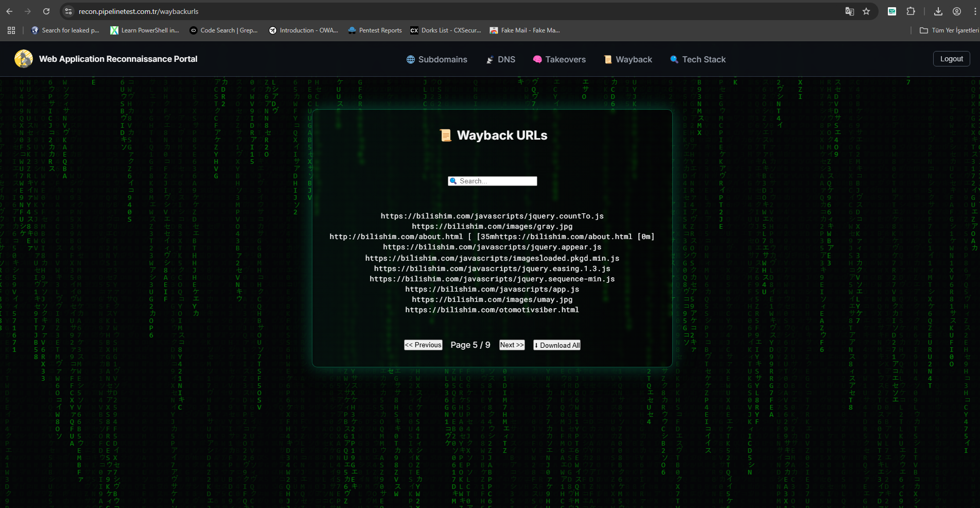Screen dimensions: 980x508
Task: Click the Download All button
Action: [x=557, y=345]
